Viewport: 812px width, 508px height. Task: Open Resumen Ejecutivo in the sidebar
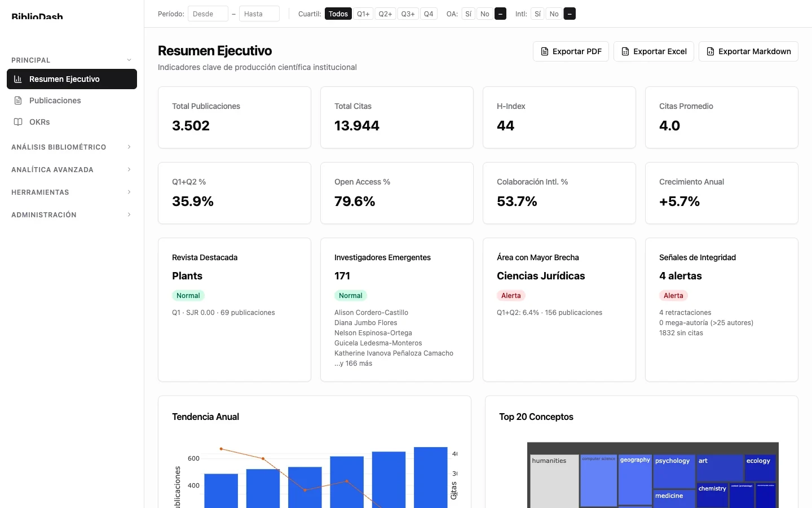point(72,79)
